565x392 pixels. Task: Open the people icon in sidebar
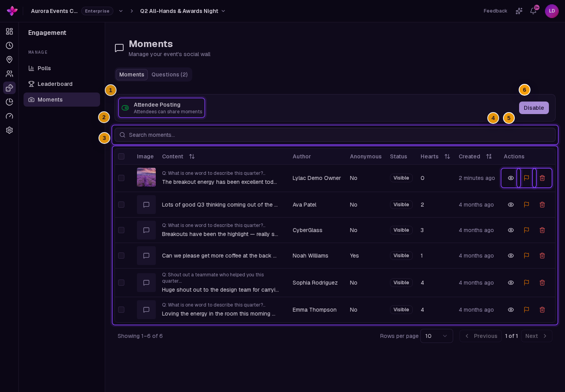tap(9, 74)
